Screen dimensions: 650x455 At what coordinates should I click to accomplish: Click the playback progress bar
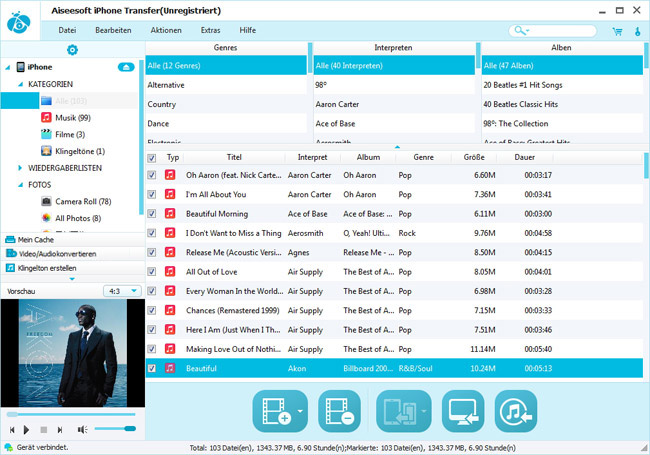[x=71, y=414]
